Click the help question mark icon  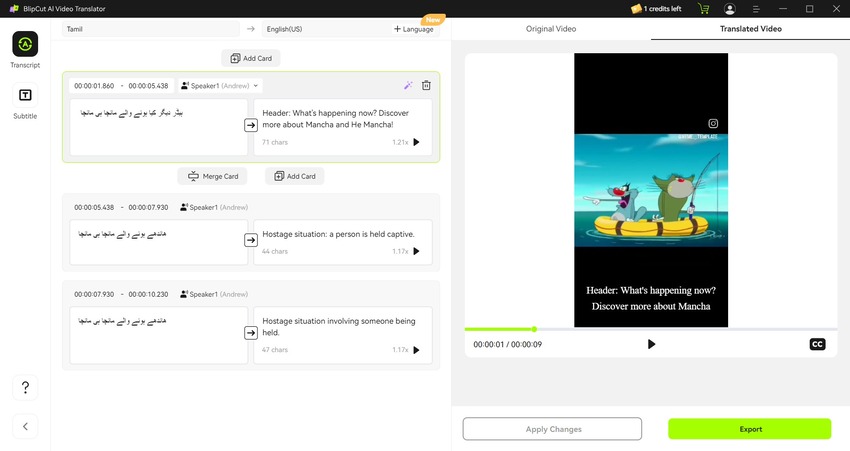(25, 387)
